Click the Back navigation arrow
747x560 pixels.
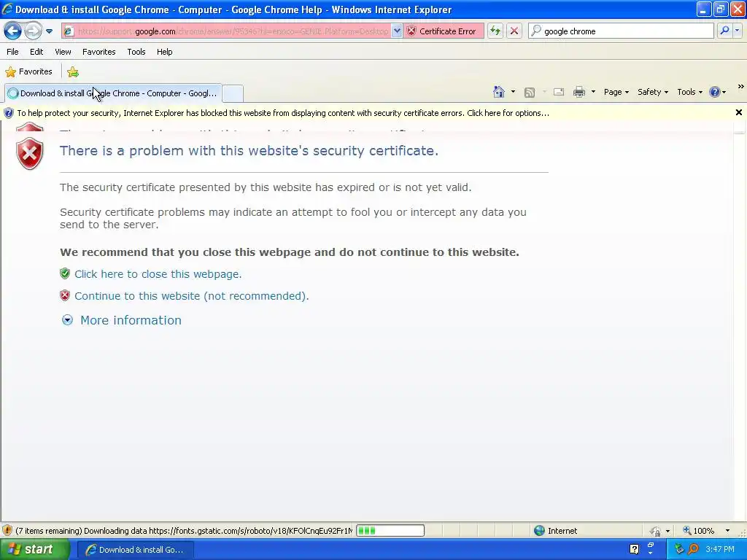tap(13, 31)
